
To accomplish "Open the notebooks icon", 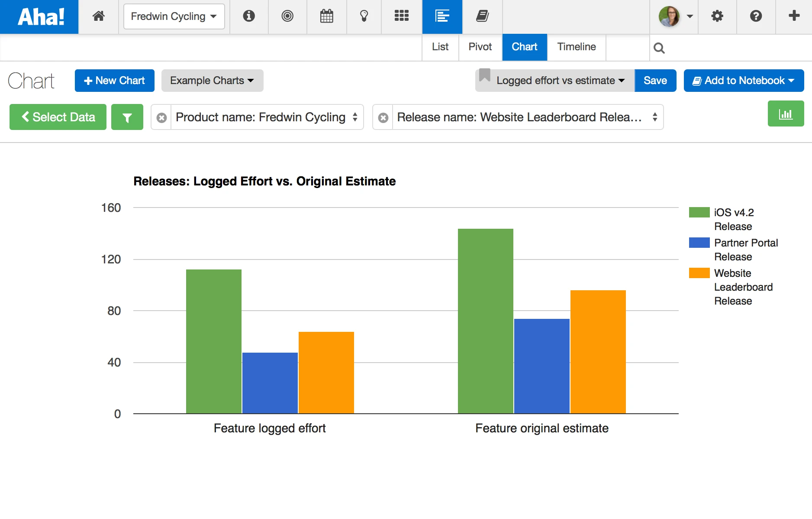I will (482, 16).
